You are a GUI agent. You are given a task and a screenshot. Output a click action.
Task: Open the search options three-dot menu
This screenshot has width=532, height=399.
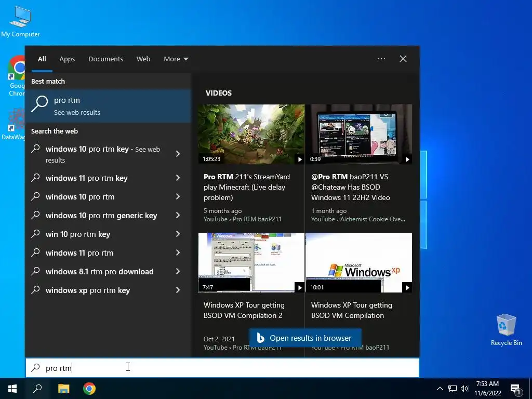point(381,59)
